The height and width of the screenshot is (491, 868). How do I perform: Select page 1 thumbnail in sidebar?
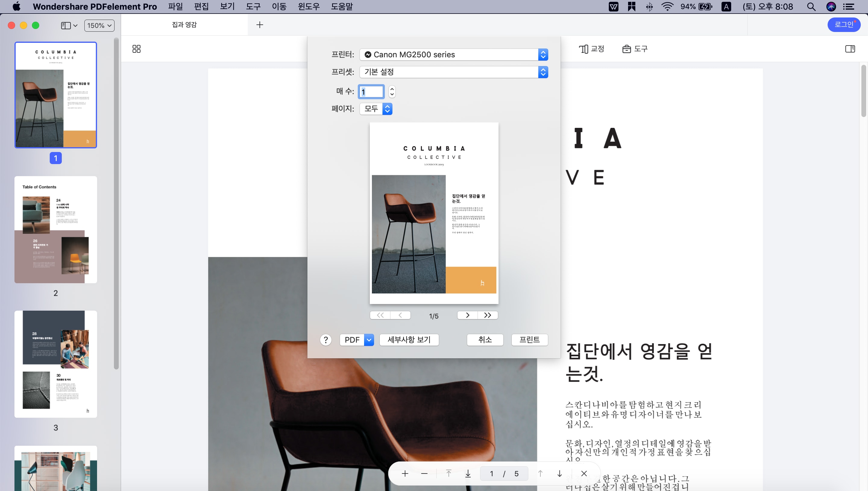click(55, 95)
